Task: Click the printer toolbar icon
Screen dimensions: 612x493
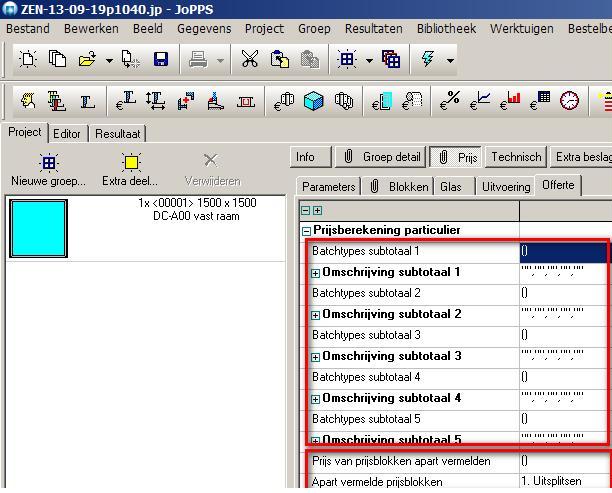Action: (x=198, y=60)
